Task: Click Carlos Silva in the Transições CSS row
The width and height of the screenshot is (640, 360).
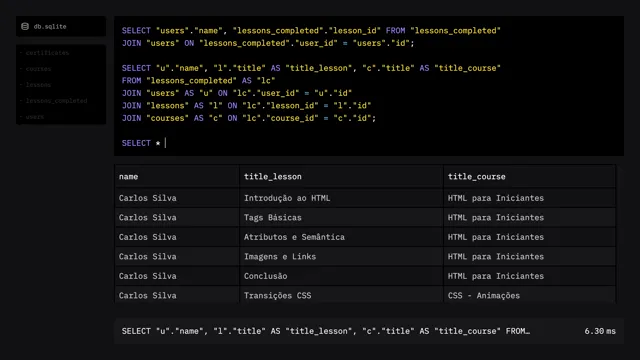Action: [177, 295]
